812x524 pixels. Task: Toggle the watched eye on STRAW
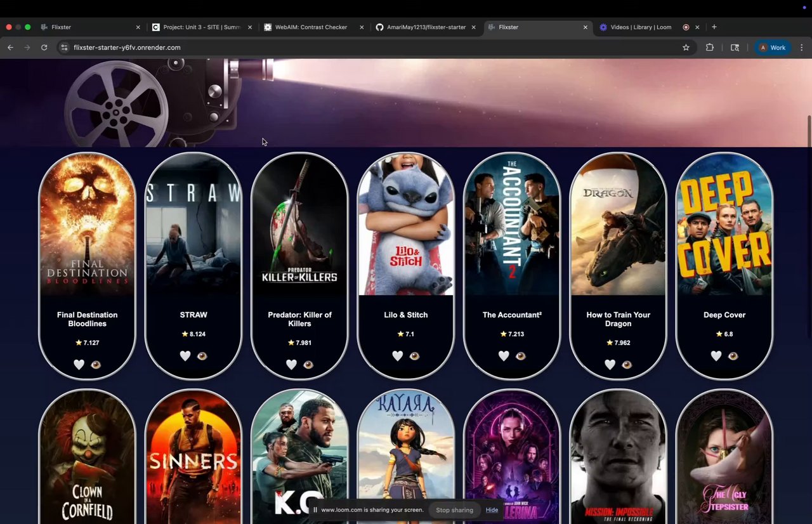[202, 356]
